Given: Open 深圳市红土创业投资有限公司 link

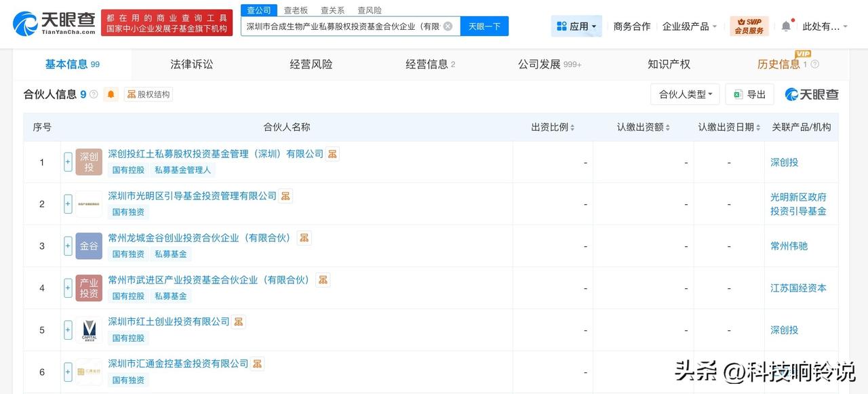Looking at the screenshot, I should click(x=169, y=321).
